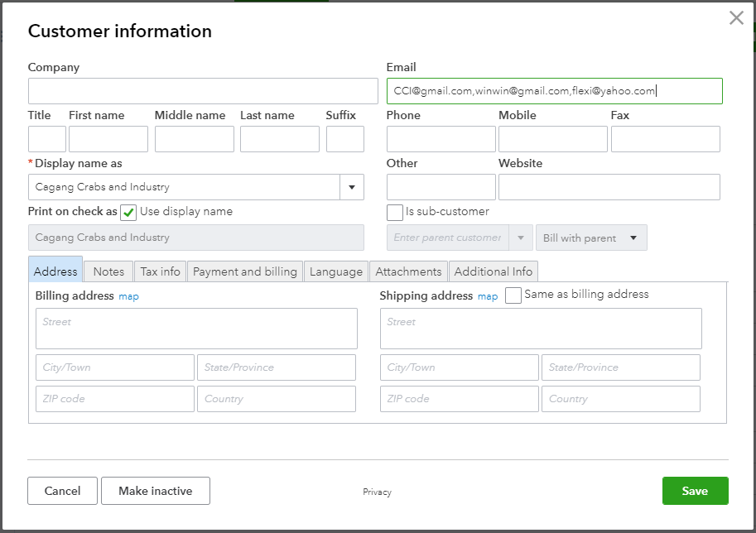The height and width of the screenshot is (533, 756).
Task: Go to the Attachments tab
Action: pos(408,271)
